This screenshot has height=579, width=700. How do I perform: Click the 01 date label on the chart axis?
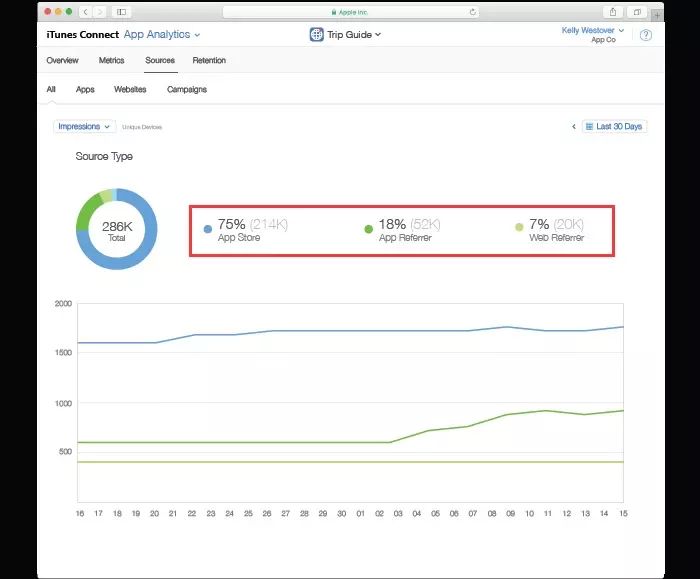click(360, 513)
